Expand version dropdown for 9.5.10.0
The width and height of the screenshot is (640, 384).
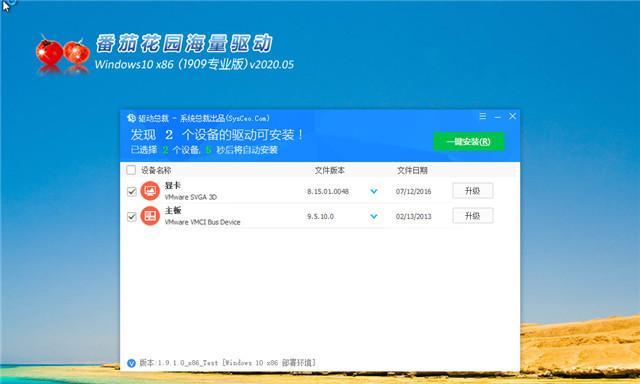(373, 216)
